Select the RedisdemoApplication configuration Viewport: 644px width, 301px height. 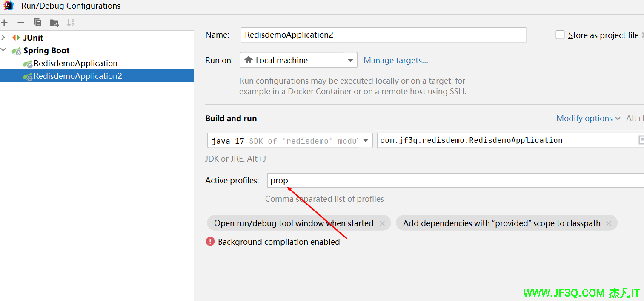(x=75, y=63)
